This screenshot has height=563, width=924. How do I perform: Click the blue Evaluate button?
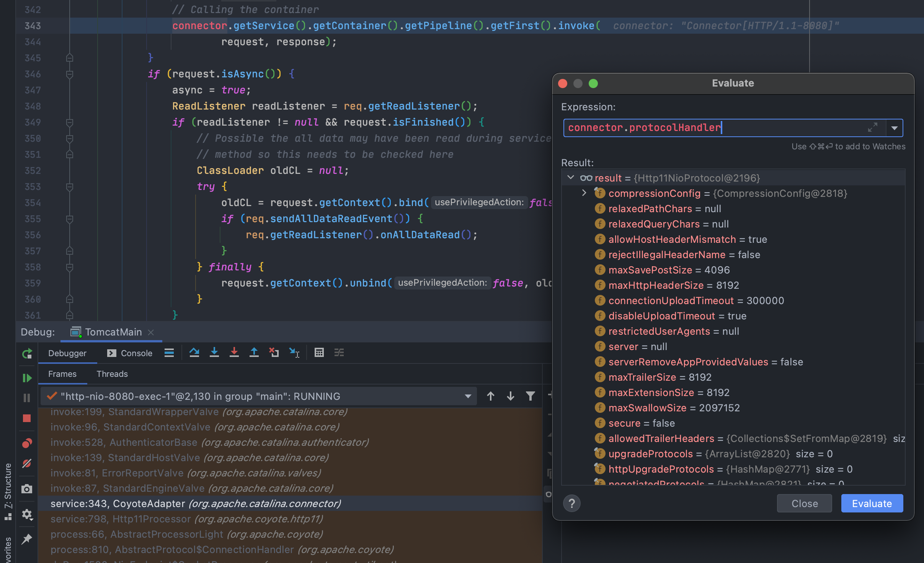[x=872, y=503]
